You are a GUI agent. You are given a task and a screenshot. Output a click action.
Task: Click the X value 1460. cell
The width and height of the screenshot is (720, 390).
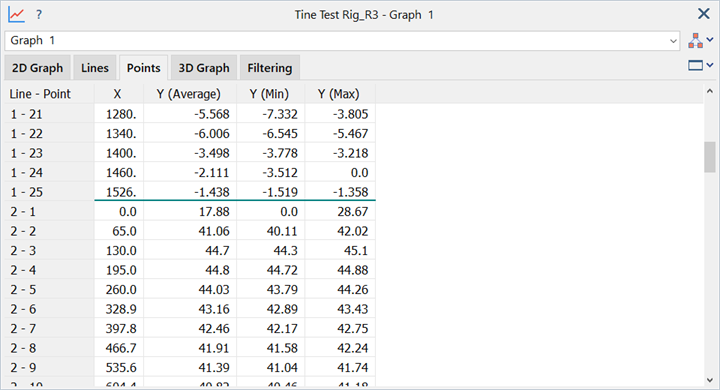point(119,173)
